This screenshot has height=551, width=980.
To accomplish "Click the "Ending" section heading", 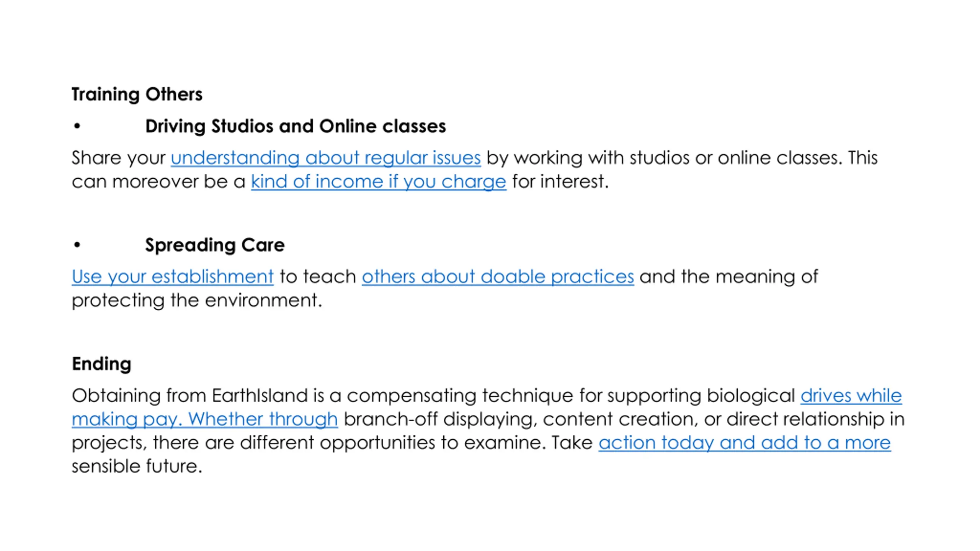I will (101, 364).
